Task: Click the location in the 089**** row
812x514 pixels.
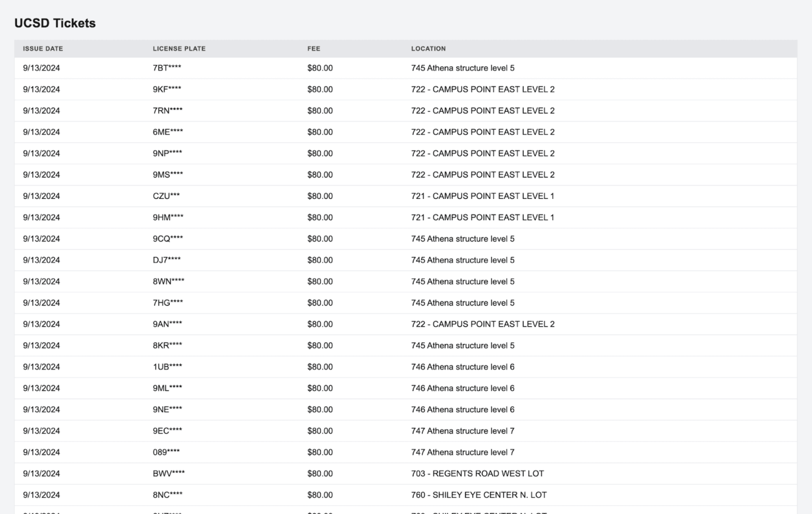Action: tap(463, 452)
